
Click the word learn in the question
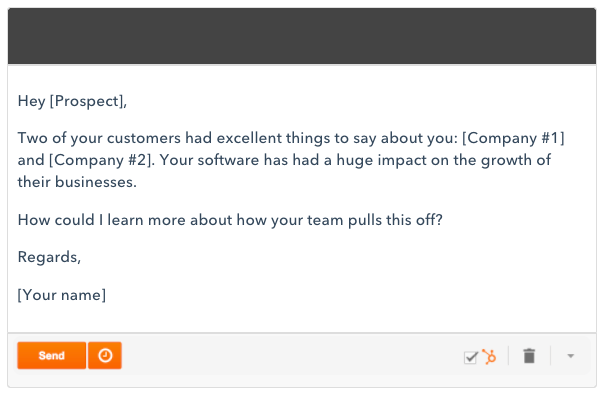click(125, 220)
